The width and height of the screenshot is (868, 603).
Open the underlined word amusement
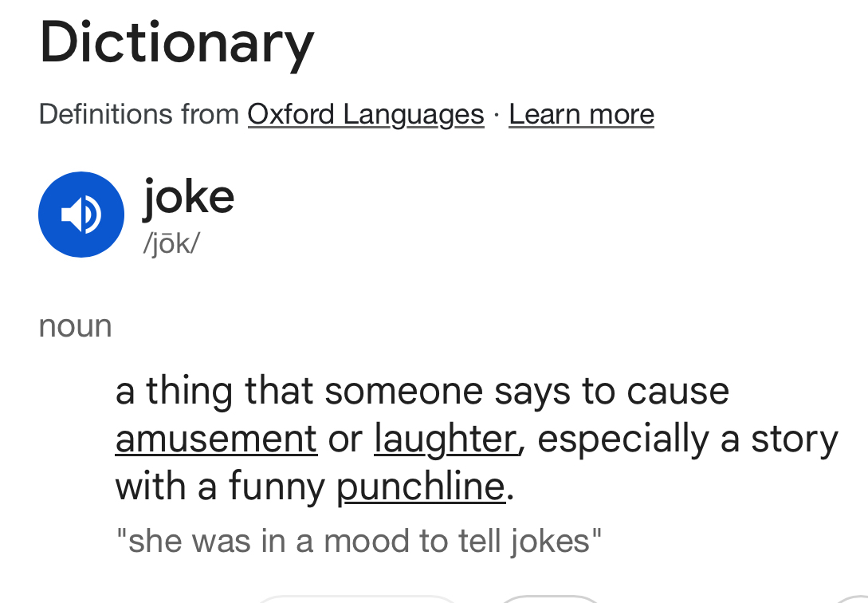[216, 439]
